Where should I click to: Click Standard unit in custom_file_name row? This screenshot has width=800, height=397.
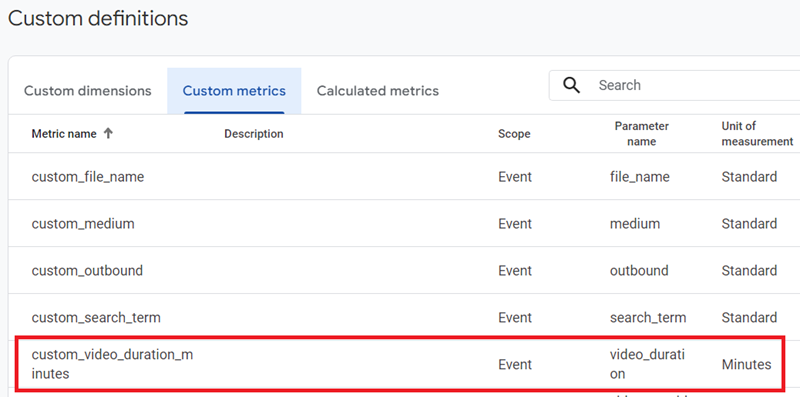749,177
